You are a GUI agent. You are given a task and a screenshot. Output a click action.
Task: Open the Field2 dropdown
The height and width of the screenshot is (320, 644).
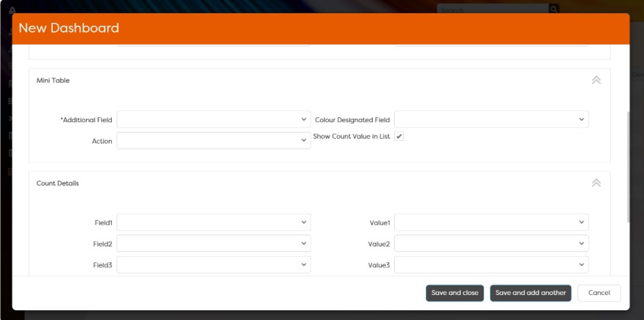point(214,244)
